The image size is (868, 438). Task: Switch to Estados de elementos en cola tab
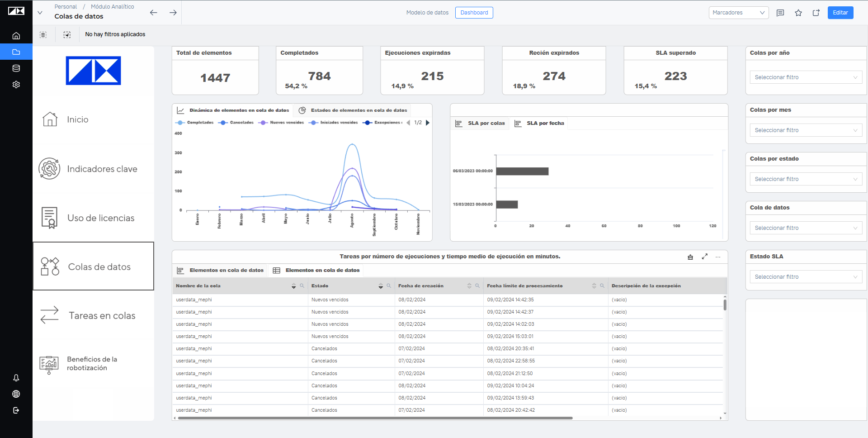tap(353, 110)
